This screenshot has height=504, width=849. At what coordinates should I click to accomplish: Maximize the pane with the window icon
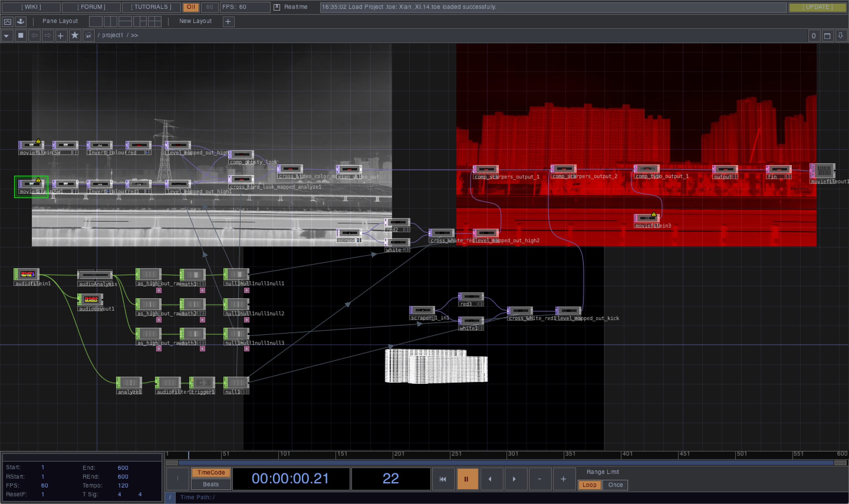point(827,36)
